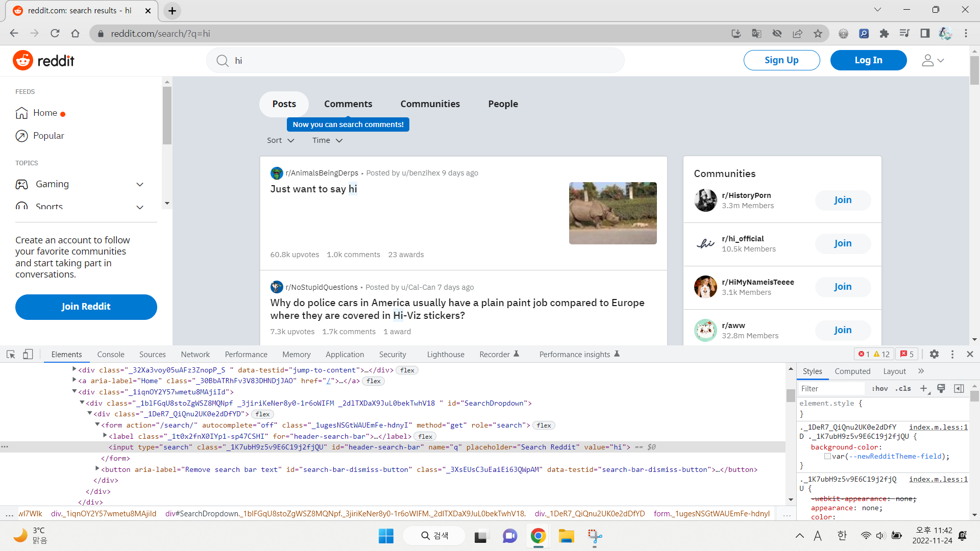
Task: Toggle element state with :hov
Action: point(880,389)
